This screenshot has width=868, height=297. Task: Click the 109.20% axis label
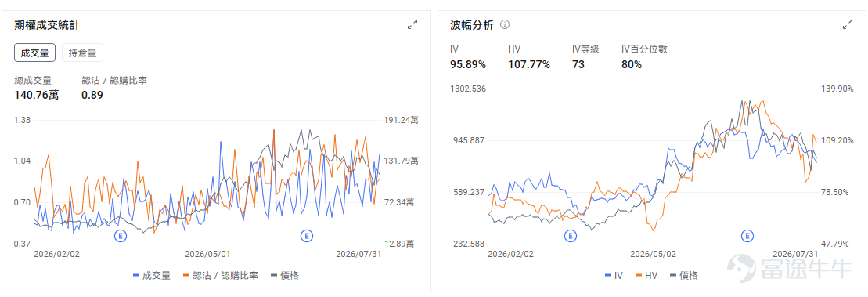(x=837, y=140)
